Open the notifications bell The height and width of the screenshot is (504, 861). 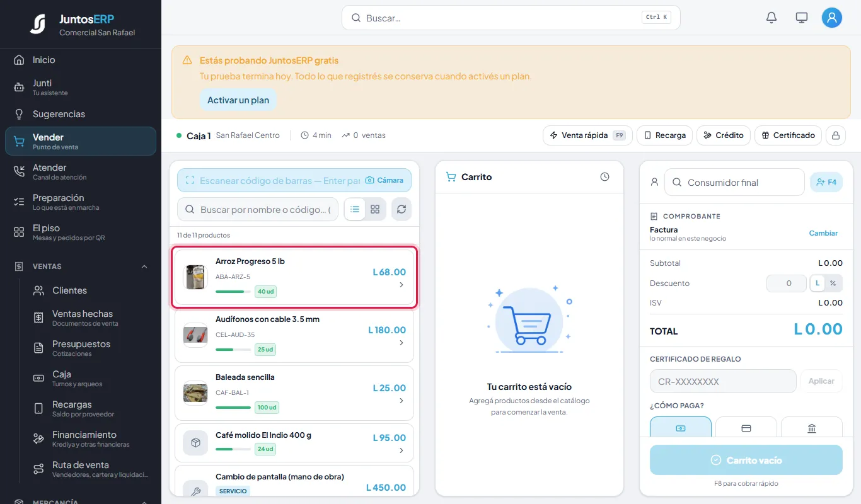pyautogui.click(x=771, y=18)
